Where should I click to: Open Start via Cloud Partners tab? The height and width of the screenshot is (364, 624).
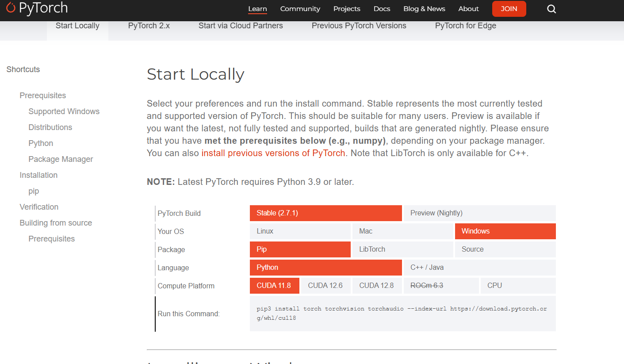pyautogui.click(x=241, y=26)
